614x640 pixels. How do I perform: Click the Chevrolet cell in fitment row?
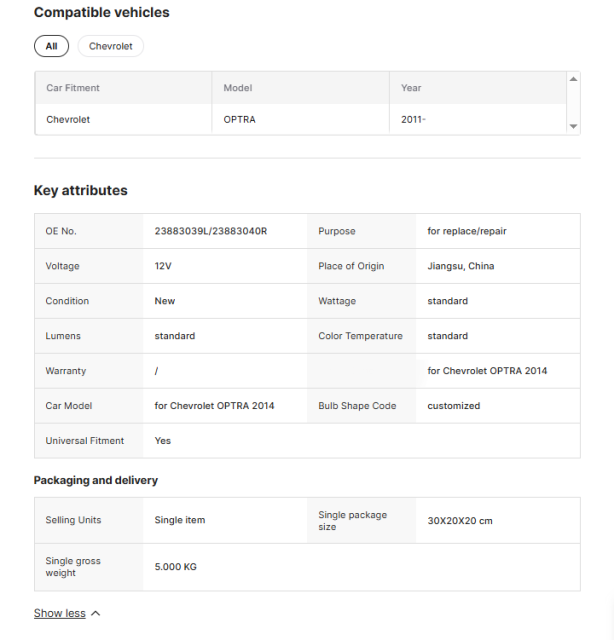(x=68, y=119)
